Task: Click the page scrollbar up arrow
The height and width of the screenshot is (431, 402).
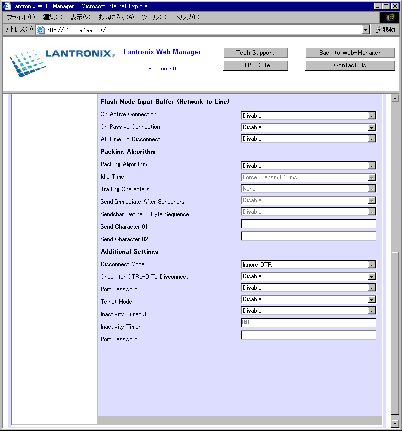Action: click(x=395, y=99)
